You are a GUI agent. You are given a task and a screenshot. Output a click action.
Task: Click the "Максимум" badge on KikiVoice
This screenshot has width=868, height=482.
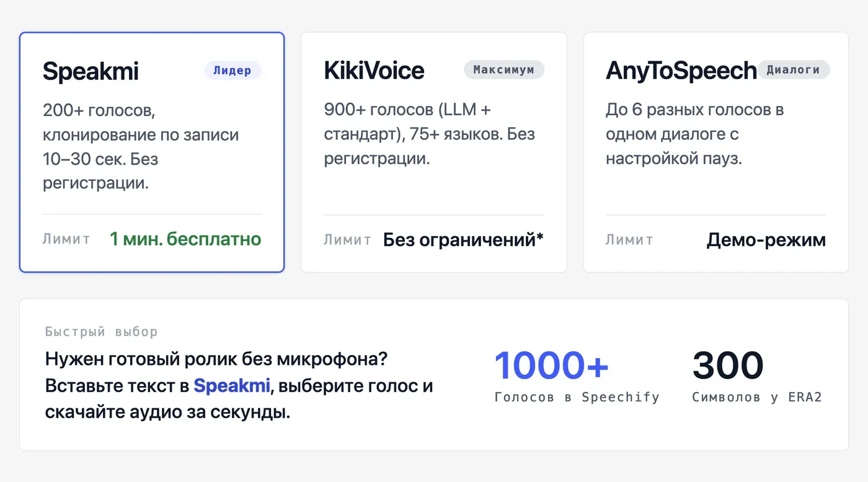pyautogui.click(x=504, y=70)
